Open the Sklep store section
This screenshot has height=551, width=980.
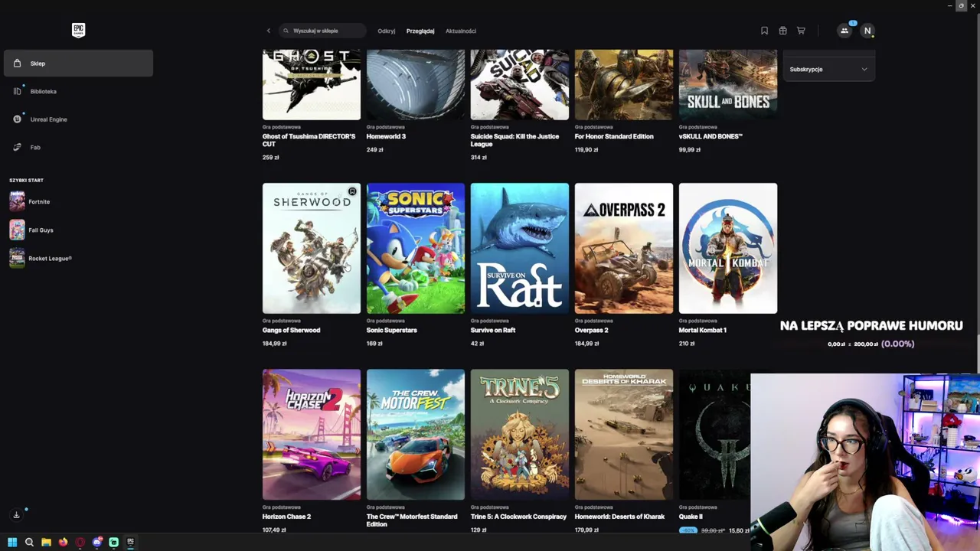click(x=78, y=64)
